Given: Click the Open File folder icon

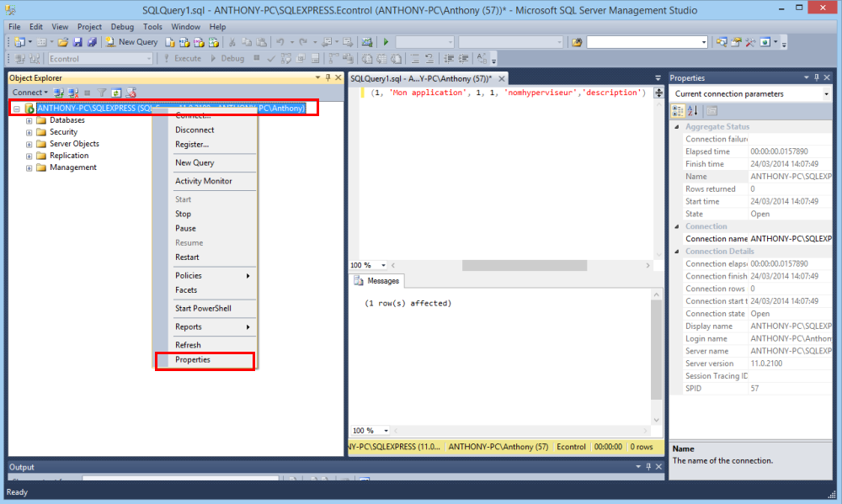Looking at the screenshot, I should tap(63, 42).
